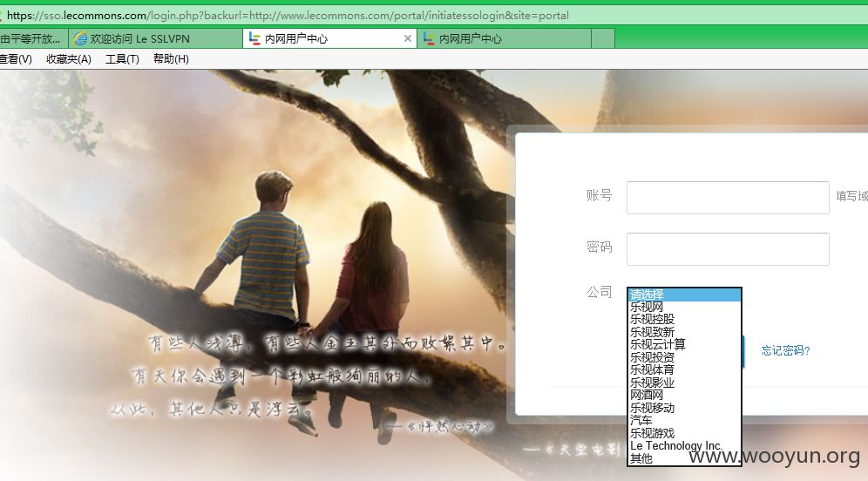Image resolution: width=868 pixels, height=481 pixels.
Task: Select 乐视游戏 from company list
Action: pos(685,433)
